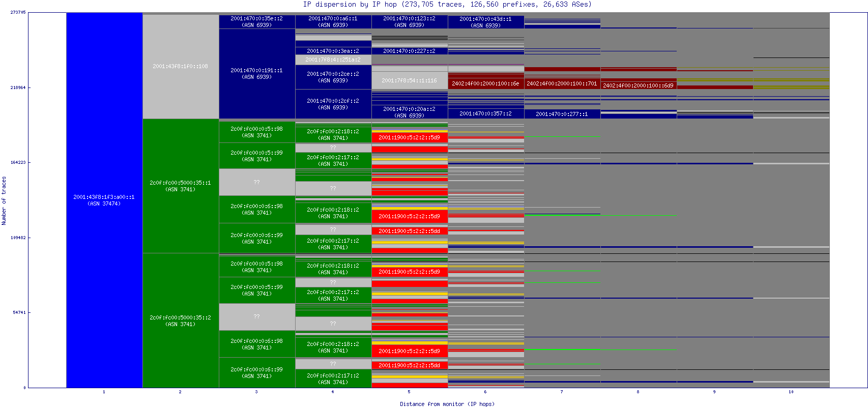Select the 2001:470:0:35e::2 hop block
This screenshot has height=407, width=868.
click(257, 21)
